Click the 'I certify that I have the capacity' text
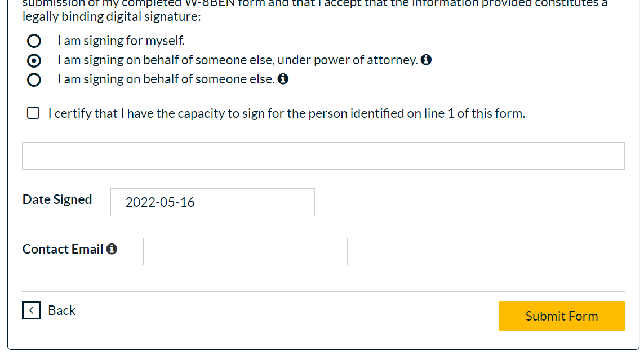The image size is (644, 355). tap(286, 114)
